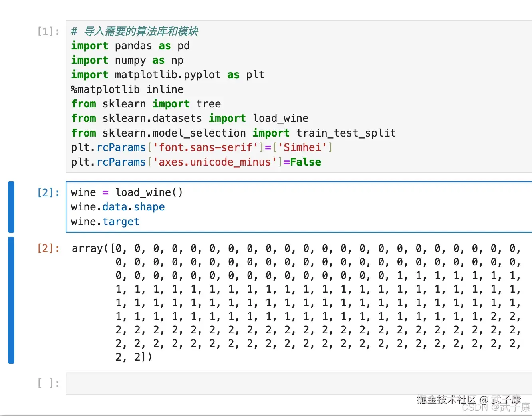
Task: Click the False keyword in unicode_minus line
Action: coord(306,162)
